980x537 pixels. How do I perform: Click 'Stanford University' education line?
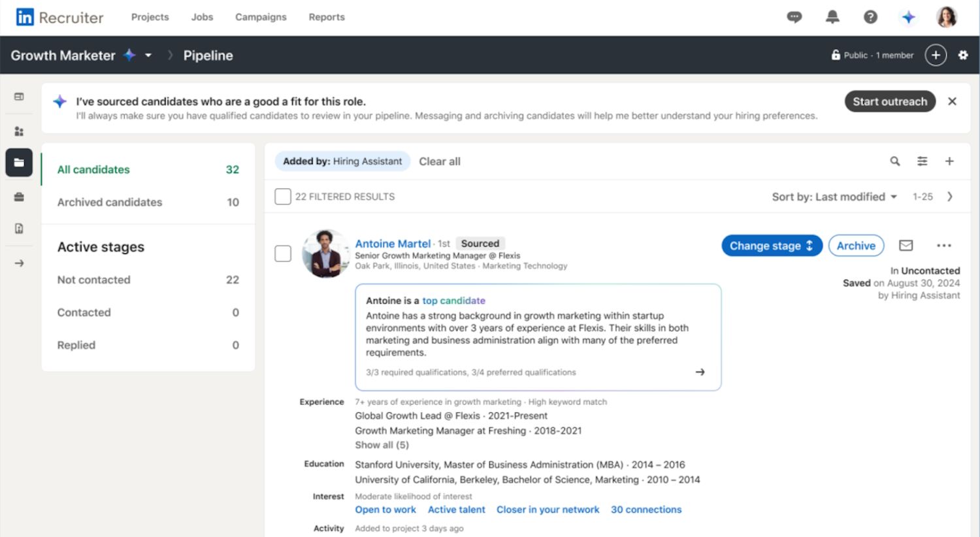[x=520, y=464]
